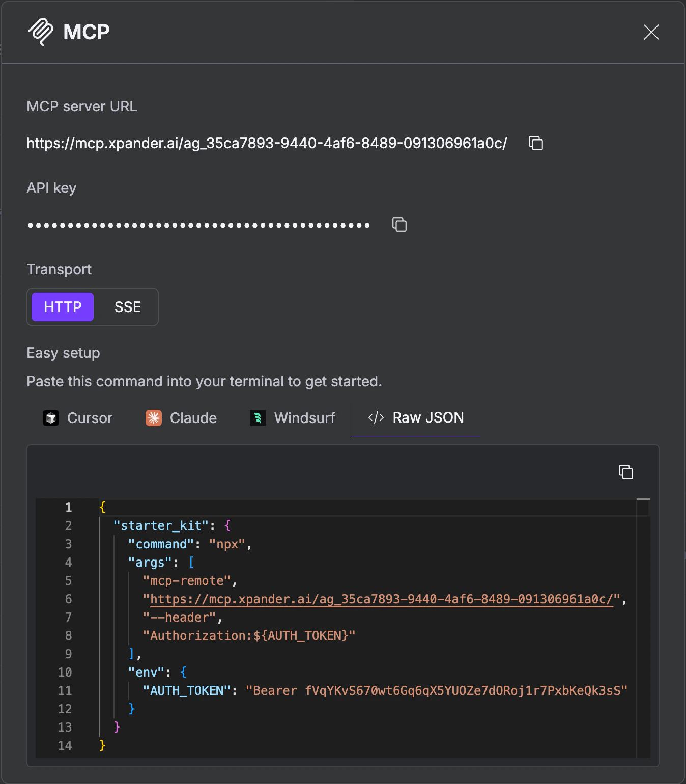686x784 pixels.
Task: Copy the masked API key
Action: 399,225
